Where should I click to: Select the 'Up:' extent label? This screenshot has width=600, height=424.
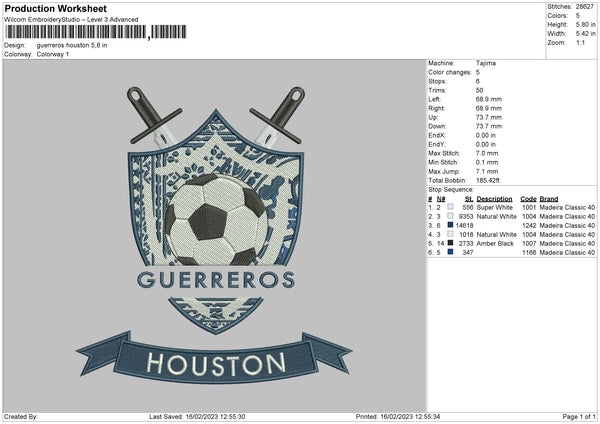pyautogui.click(x=433, y=117)
